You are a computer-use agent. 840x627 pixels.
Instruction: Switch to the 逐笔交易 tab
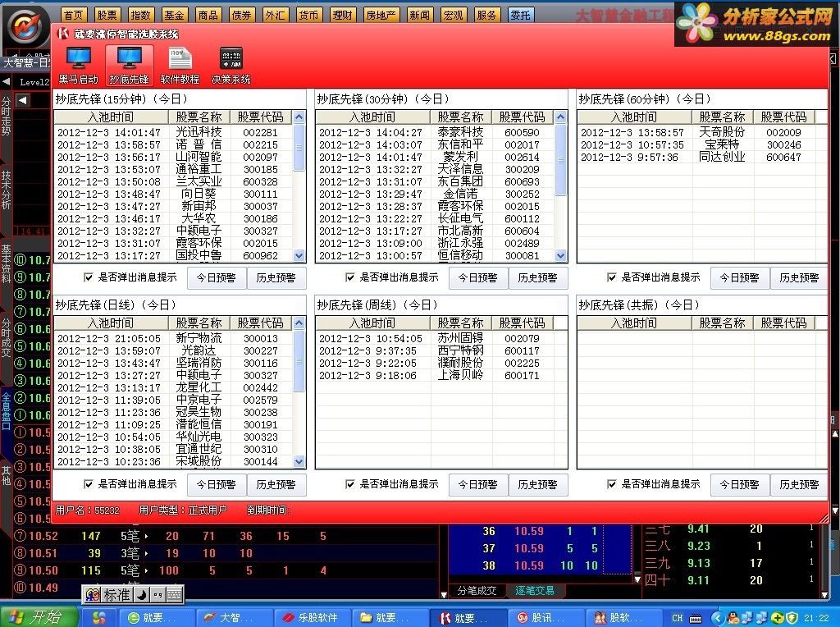click(x=534, y=591)
